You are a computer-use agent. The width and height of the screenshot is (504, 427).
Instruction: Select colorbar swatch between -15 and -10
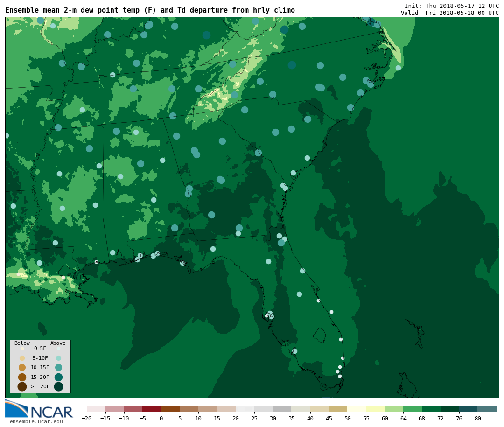click(x=115, y=409)
